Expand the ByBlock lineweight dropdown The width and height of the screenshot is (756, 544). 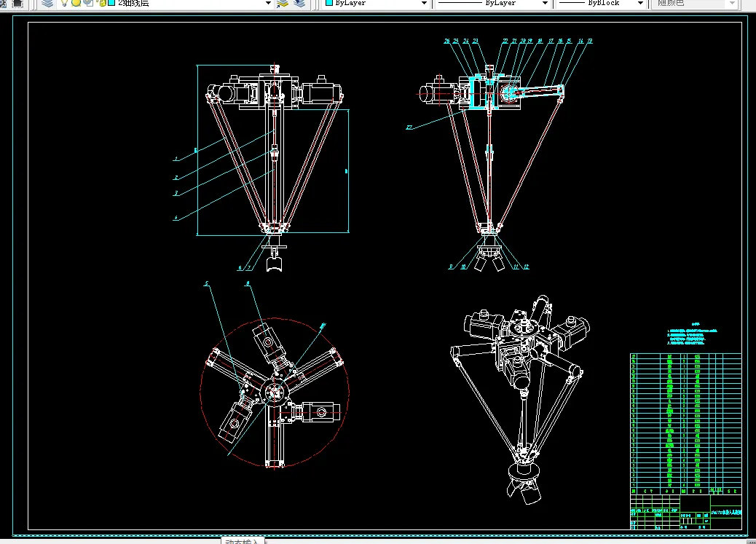[x=640, y=4]
